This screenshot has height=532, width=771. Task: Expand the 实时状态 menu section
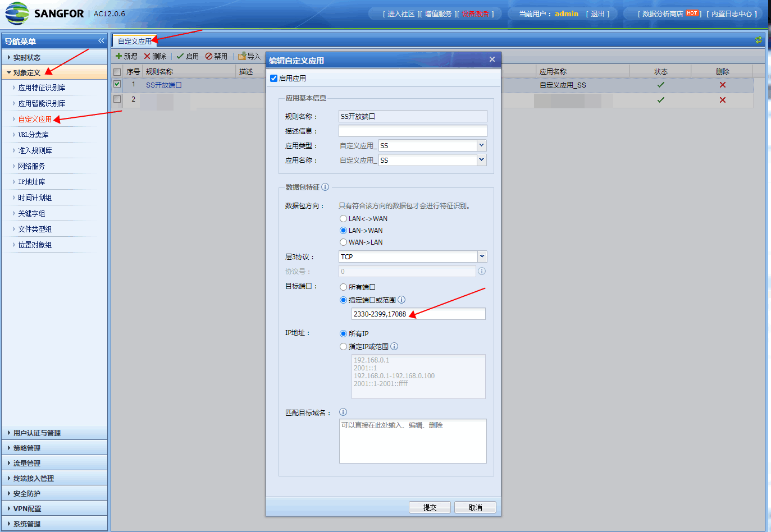click(x=54, y=57)
